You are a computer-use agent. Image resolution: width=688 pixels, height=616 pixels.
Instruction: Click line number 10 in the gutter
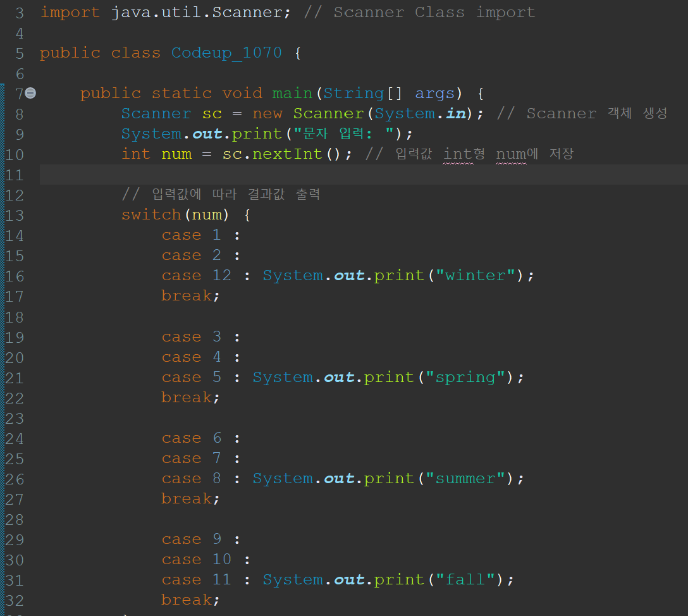(15, 154)
